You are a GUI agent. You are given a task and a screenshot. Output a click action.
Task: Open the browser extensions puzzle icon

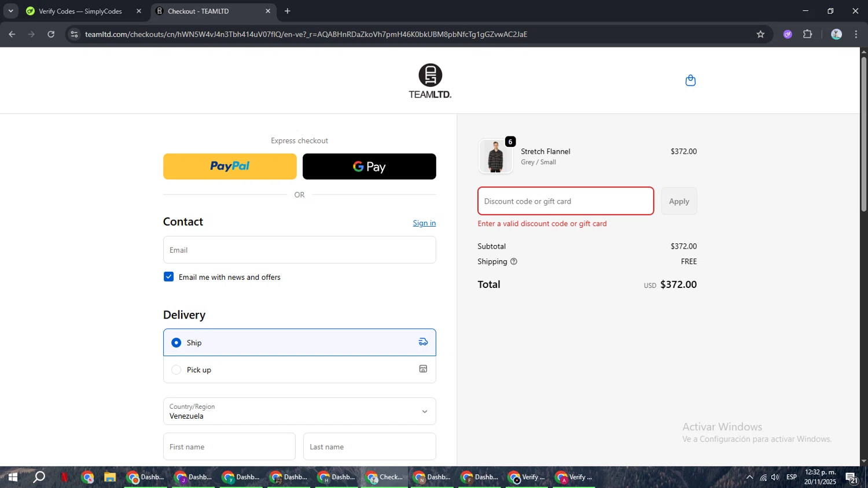tap(808, 34)
